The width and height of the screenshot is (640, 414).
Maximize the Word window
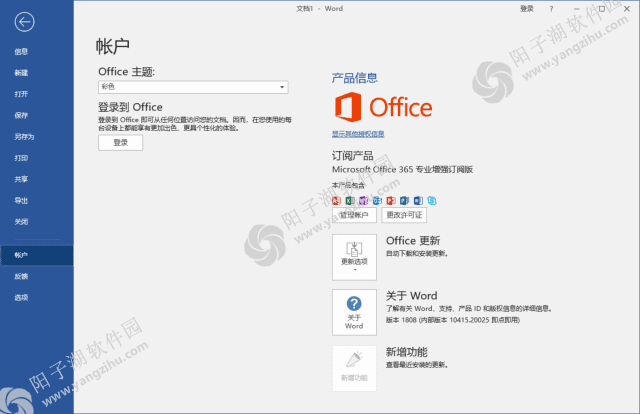602,9
